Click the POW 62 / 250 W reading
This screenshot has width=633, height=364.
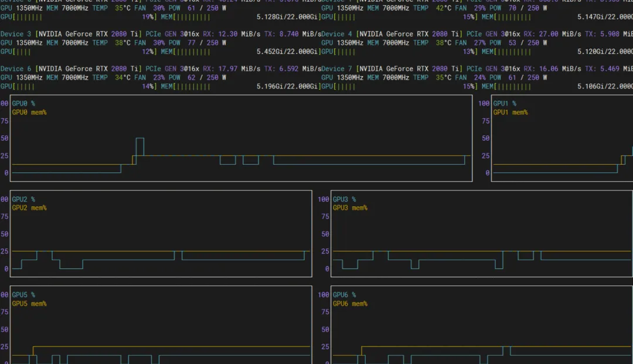198,77
